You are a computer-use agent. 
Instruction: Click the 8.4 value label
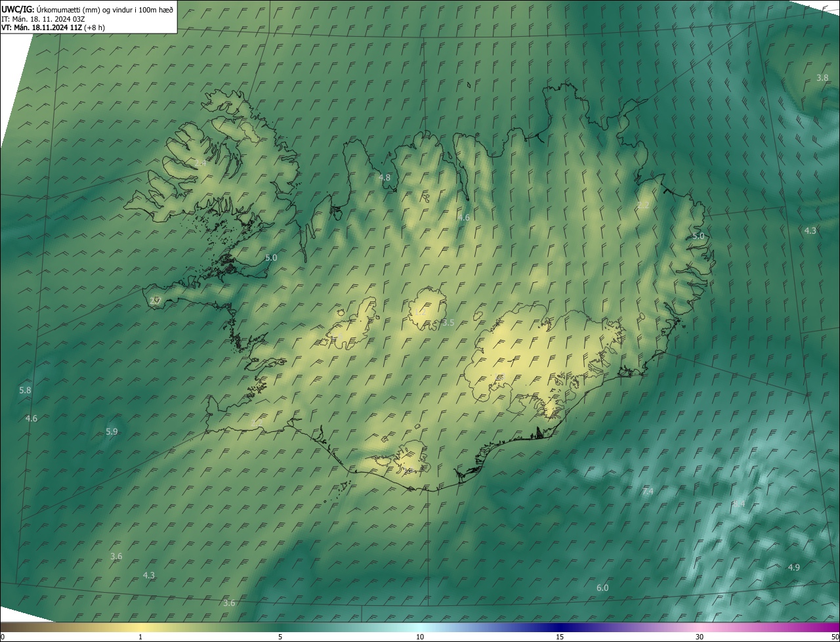click(x=740, y=503)
